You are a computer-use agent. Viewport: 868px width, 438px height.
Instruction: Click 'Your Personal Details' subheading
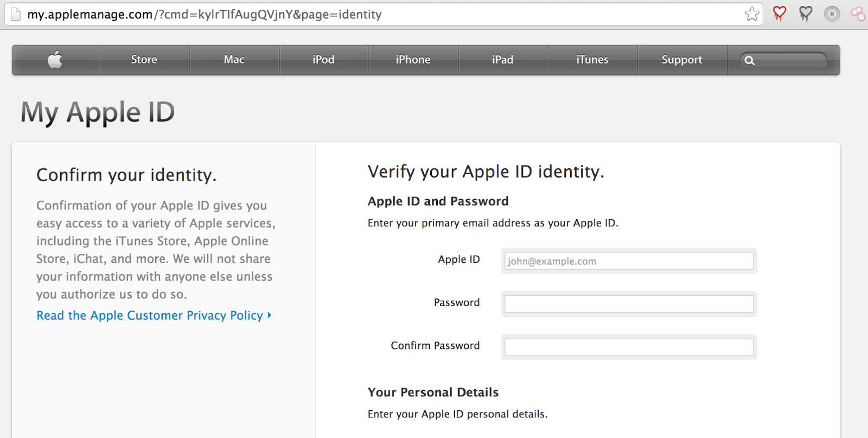tap(433, 392)
